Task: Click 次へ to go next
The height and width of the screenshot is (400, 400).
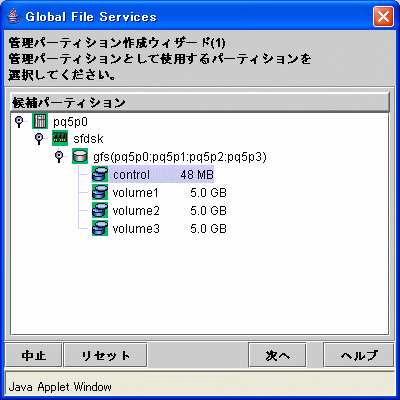Action: (x=277, y=355)
